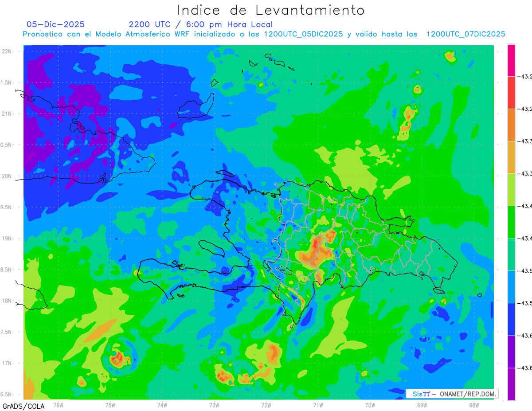Click the 70W longitude label
The width and height of the screenshot is (532, 411).
370,405
